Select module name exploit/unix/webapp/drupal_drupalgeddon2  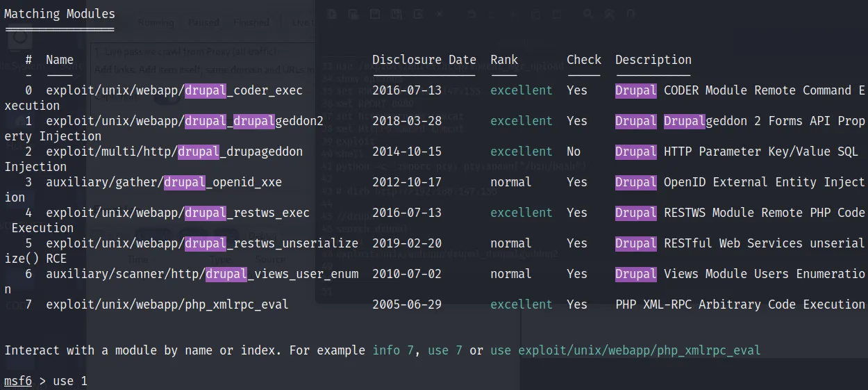click(x=185, y=121)
